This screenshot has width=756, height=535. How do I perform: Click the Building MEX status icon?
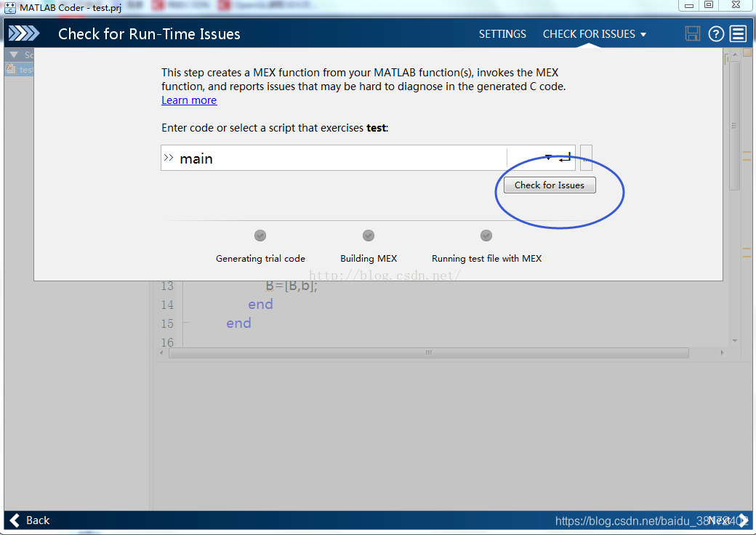point(369,236)
